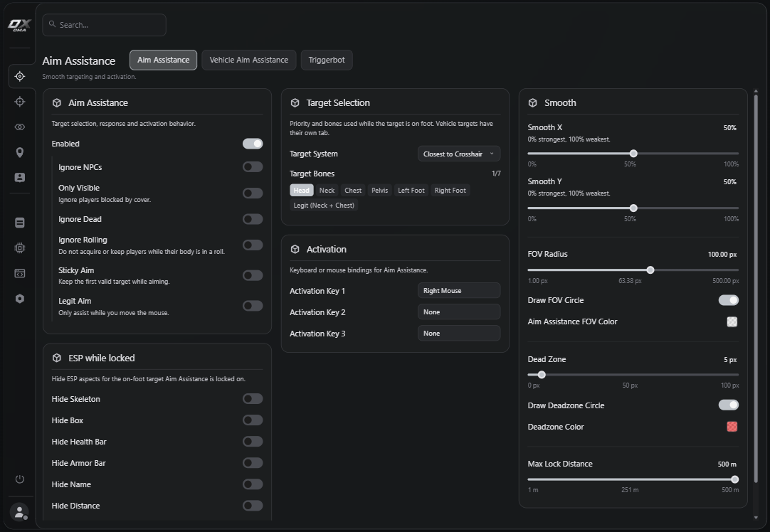Click the Smooth Y slider handle

point(633,208)
